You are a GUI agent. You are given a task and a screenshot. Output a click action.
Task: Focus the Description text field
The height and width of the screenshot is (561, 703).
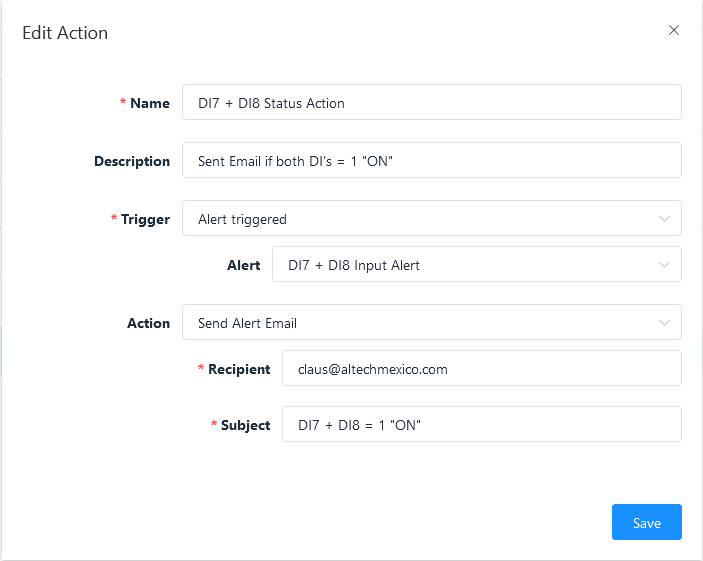tap(431, 161)
